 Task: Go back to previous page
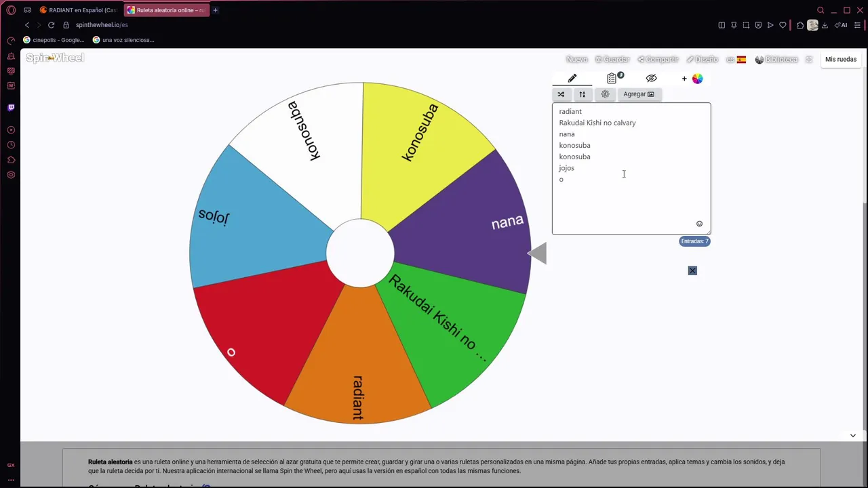tap(27, 25)
